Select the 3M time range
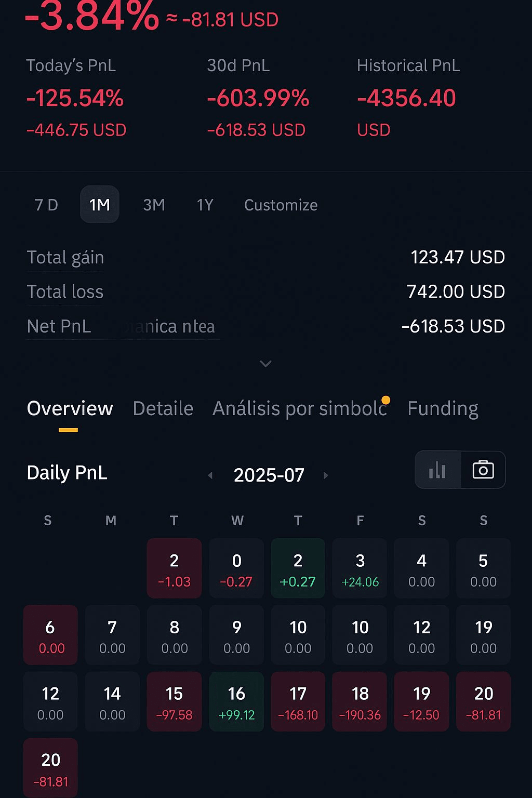Viewport: 532px width, 798px height. pos(154,205)
